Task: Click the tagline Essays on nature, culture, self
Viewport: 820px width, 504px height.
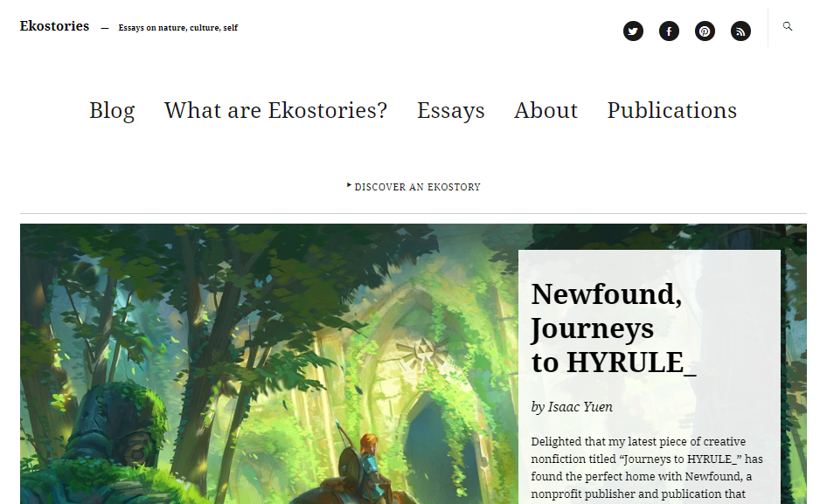Action: 177,28
